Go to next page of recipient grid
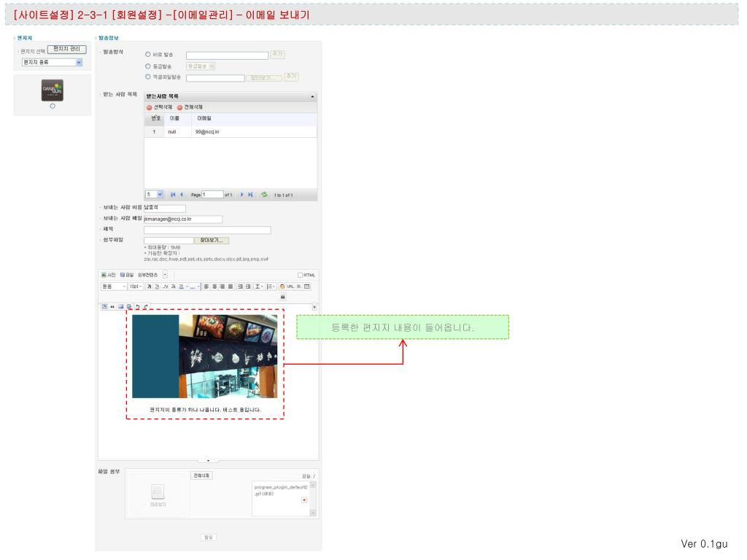747x560 pixels. click(x=242, y=194)
